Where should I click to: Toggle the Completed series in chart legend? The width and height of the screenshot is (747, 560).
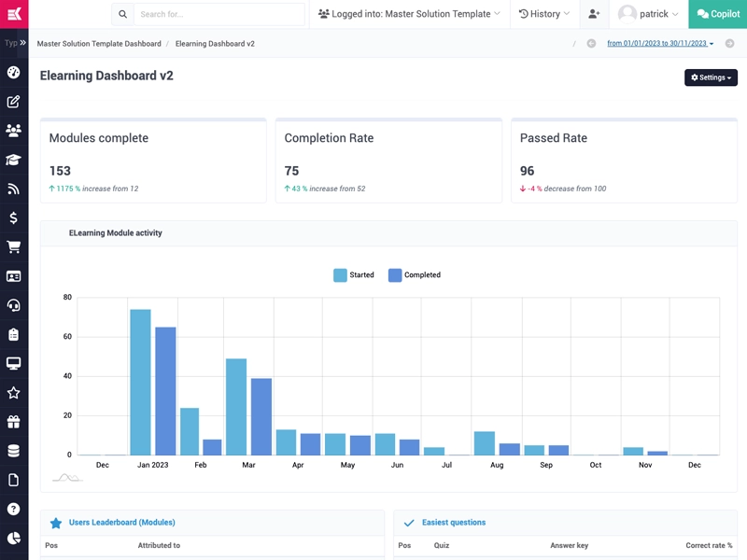[414, 275]
